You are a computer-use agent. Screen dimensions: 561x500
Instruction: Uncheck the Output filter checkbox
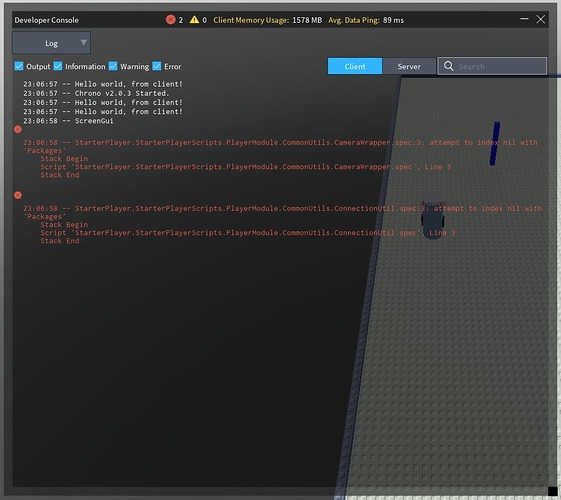tap(19, 66)
